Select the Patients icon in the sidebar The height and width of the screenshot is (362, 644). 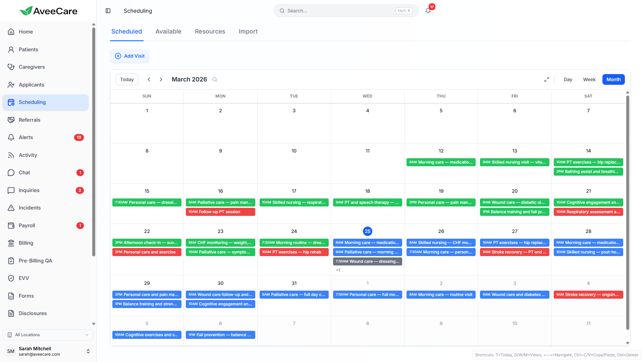point(11,49)
